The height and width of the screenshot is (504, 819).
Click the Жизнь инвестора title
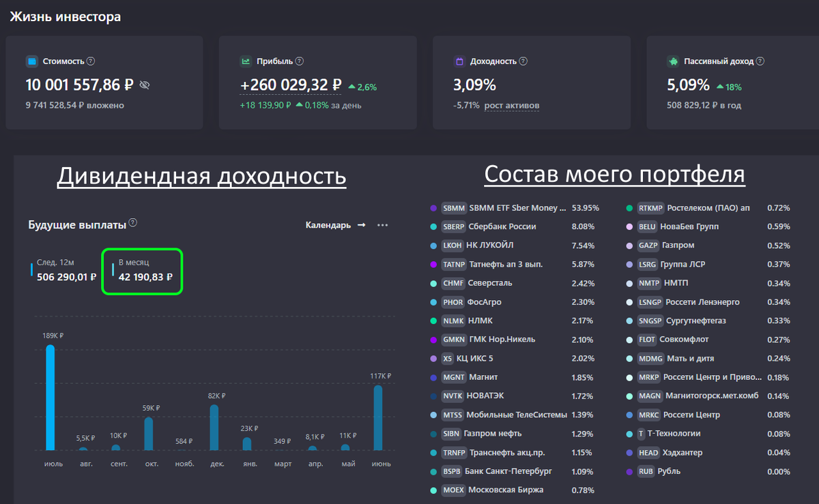[66, 16]
